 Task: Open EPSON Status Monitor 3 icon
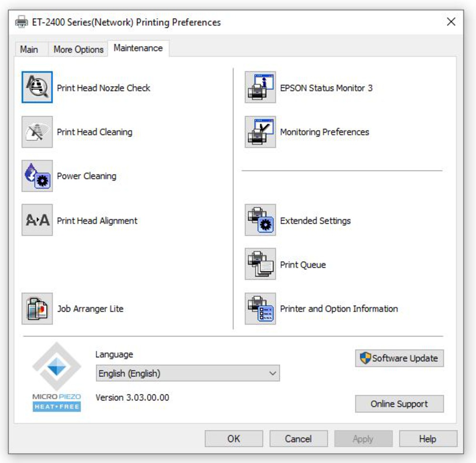click(x=260, y=88)
